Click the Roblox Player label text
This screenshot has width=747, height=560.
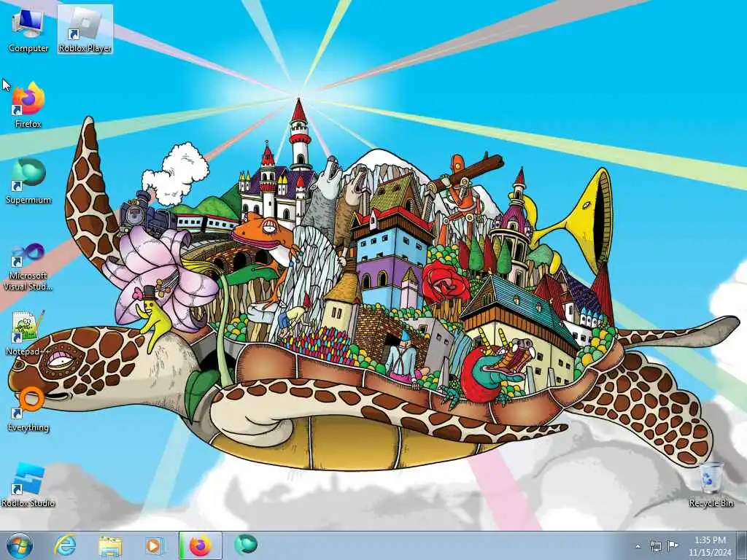coord(85,48)
